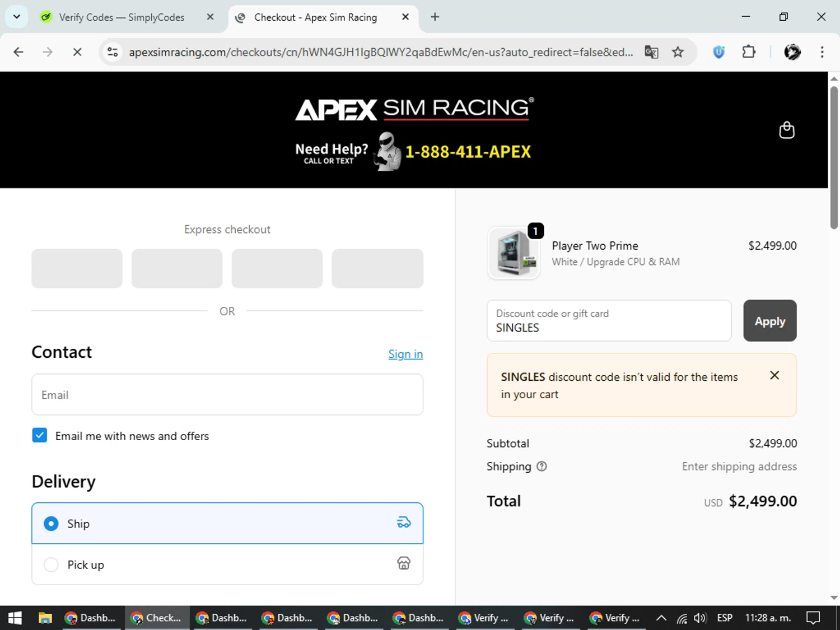Open a new browser tab
The height and width of the screenshot is (630, 840).
[435, 17]
